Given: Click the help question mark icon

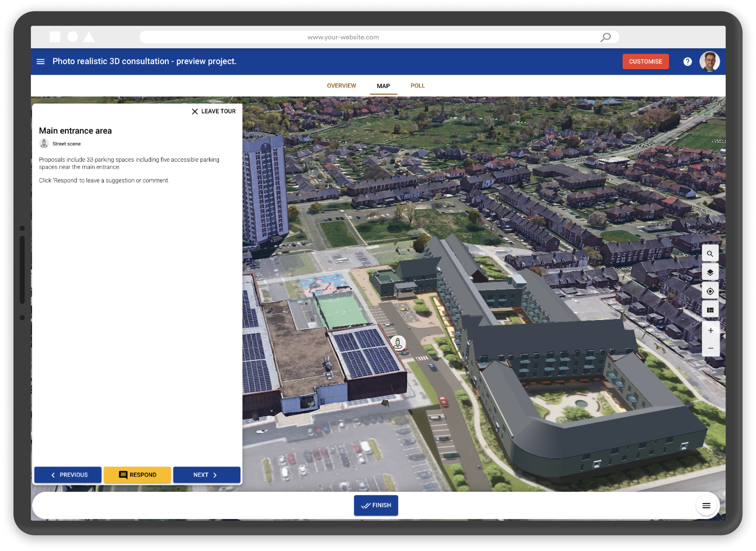Looking at the screenshot, I should (688, 62).
